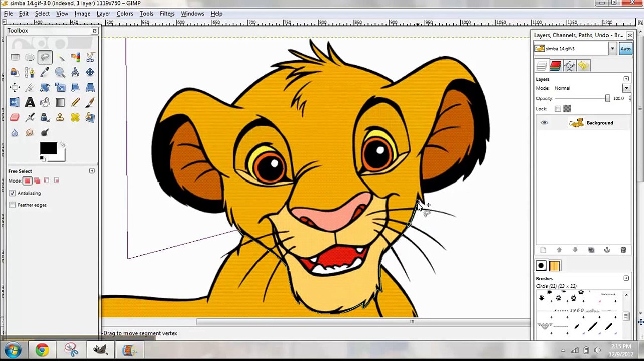Select the Blur/Sharpen droplet tool
The width and height of the screenshot is (644, 361).
tap(15, 133)
